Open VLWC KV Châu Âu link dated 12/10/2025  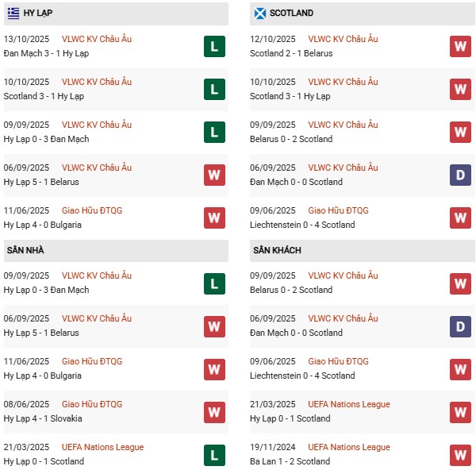tap(343, 40)
